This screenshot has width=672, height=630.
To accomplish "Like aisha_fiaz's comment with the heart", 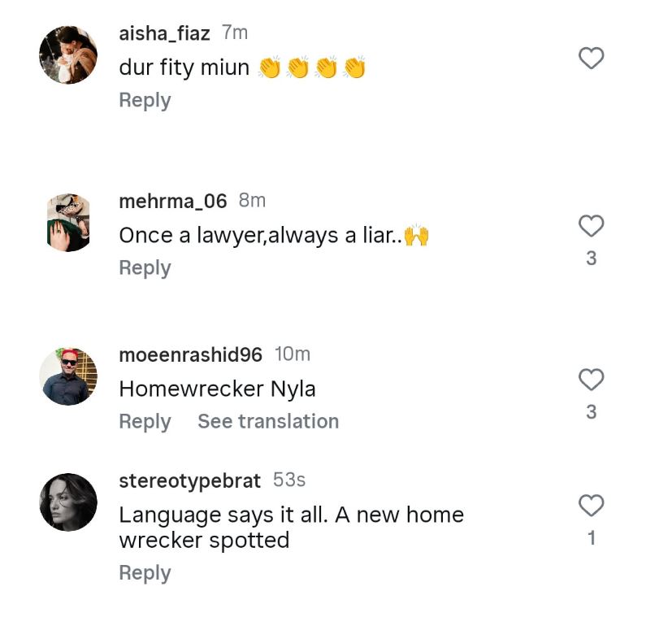I will pyautogui.click(x=591, y=59).
